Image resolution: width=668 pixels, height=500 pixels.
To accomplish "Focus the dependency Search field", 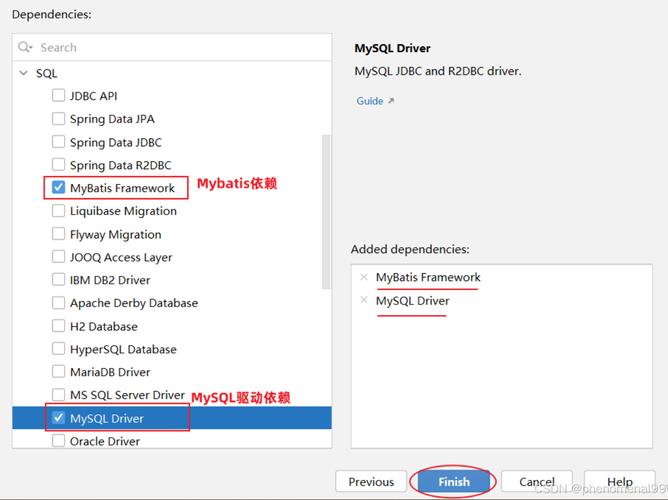I will tap(172, 47).
